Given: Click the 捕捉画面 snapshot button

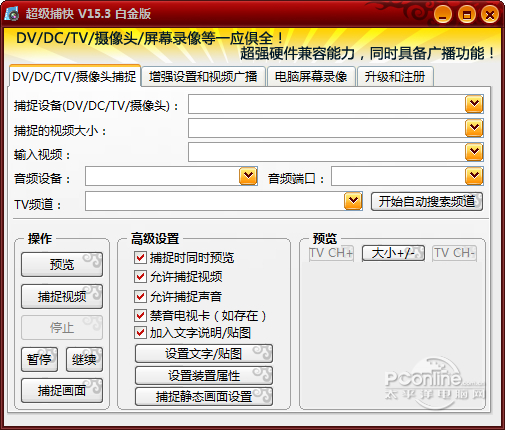Looking at the screenshot, I should click(62, 390).
